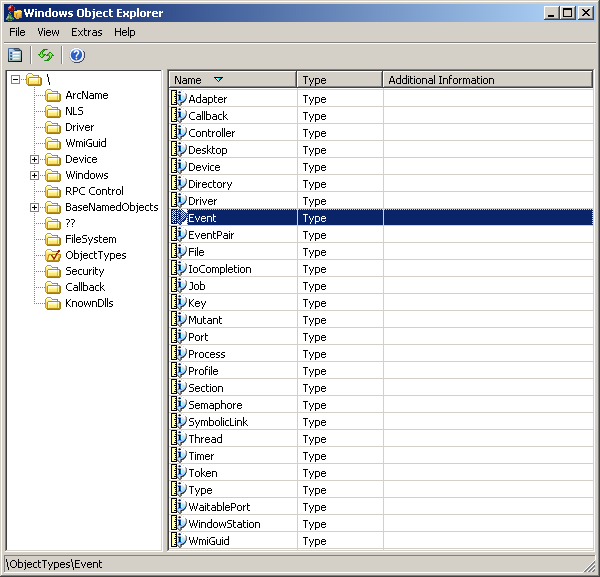The height and width of the screenshot is (577, 600).
Task: Expand the Device tree node
Action: [x=34, y=160]
